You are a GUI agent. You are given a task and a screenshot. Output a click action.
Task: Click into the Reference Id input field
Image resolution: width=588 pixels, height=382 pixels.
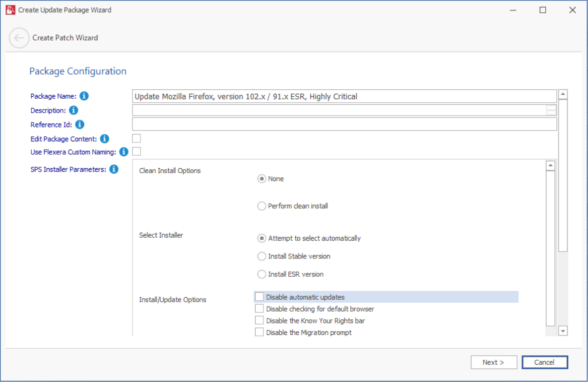point(344,124)
